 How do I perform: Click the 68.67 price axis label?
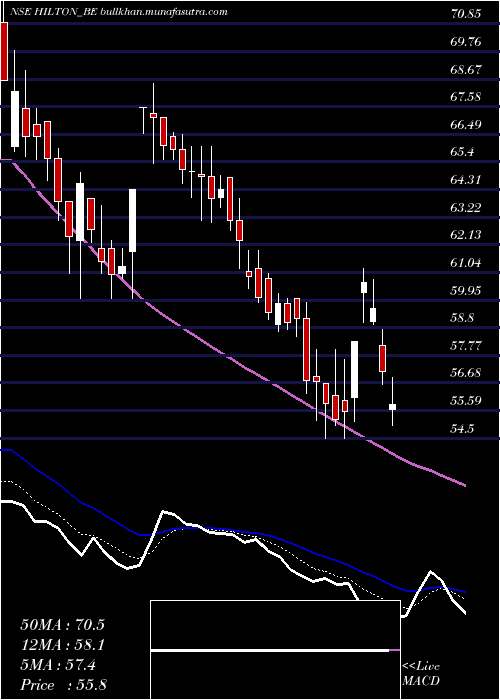click(x=466, y=69)
